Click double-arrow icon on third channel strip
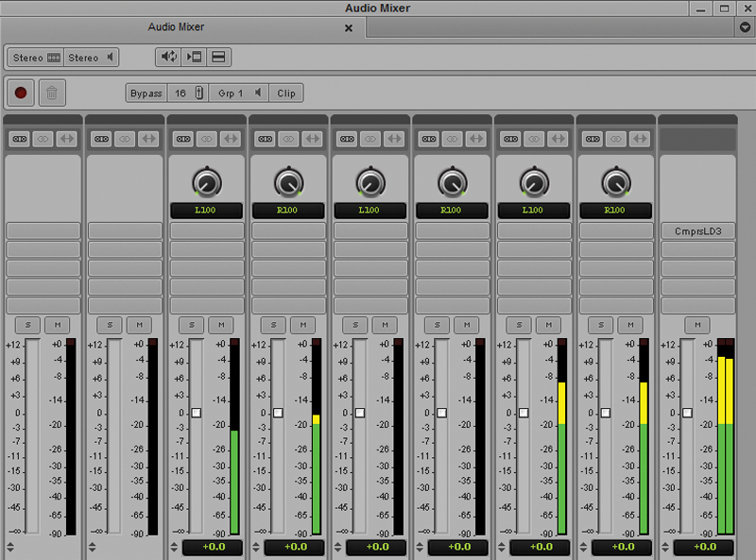Viewport: 756px width, 560px height. point(231,139)
